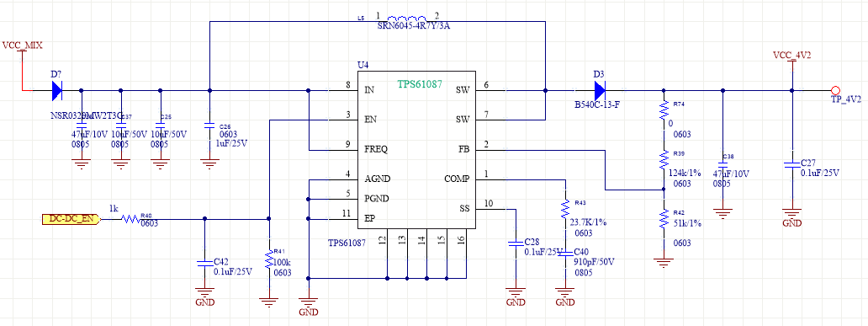Select the C28 capacitor symbol
The width and height of the screenshot is (868, 326).
[x=516, y=243]
